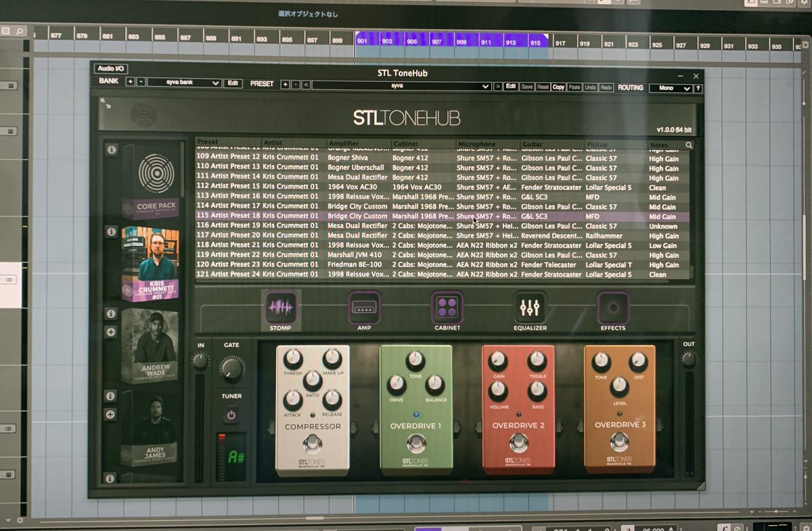Click the Microphone column header

tap(488, 144)
